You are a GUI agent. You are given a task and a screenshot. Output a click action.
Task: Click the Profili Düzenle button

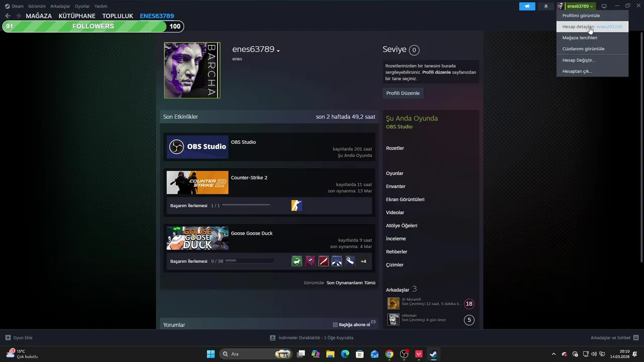click(x=403, y=93)
